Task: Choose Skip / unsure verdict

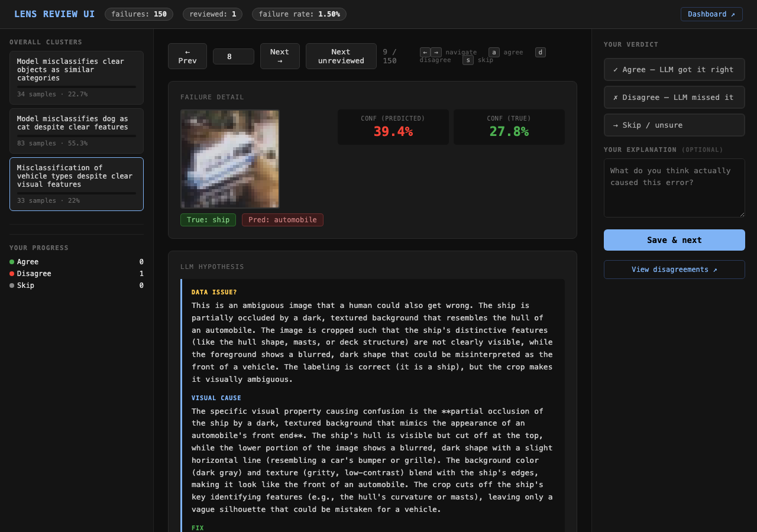Action: (x=674, y=125)
